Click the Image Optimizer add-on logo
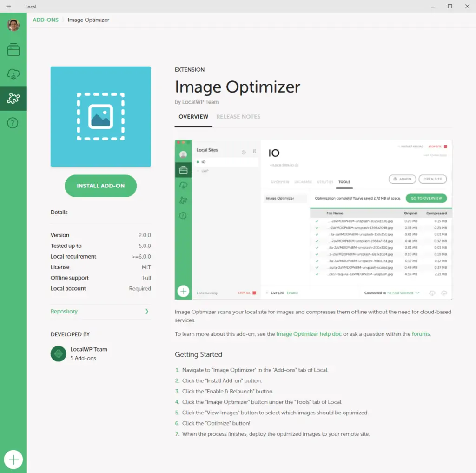 (100, 117)
